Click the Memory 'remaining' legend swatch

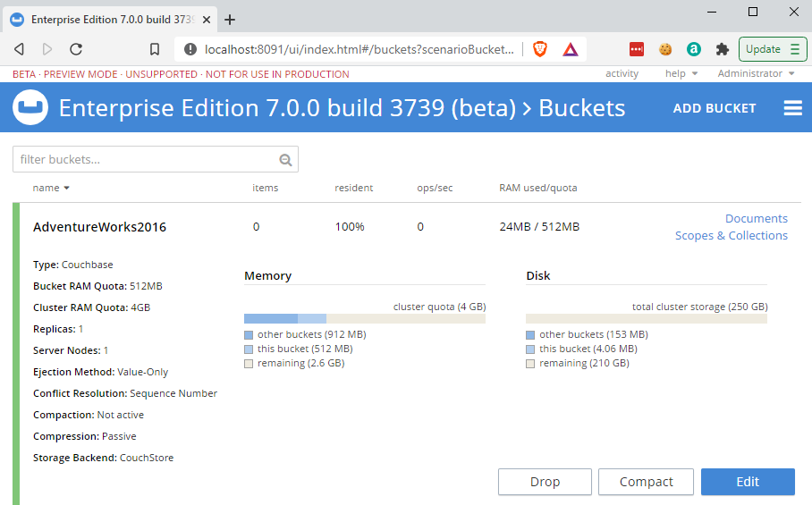[x=249, y=364]
